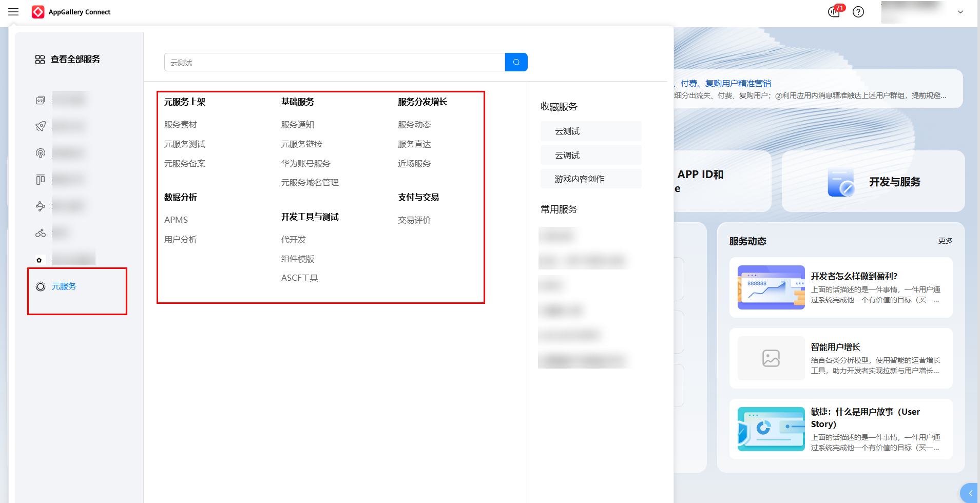980x503 pixels.
Task: Click the rocket icon in the sidebar
Action: pos(40,126)
